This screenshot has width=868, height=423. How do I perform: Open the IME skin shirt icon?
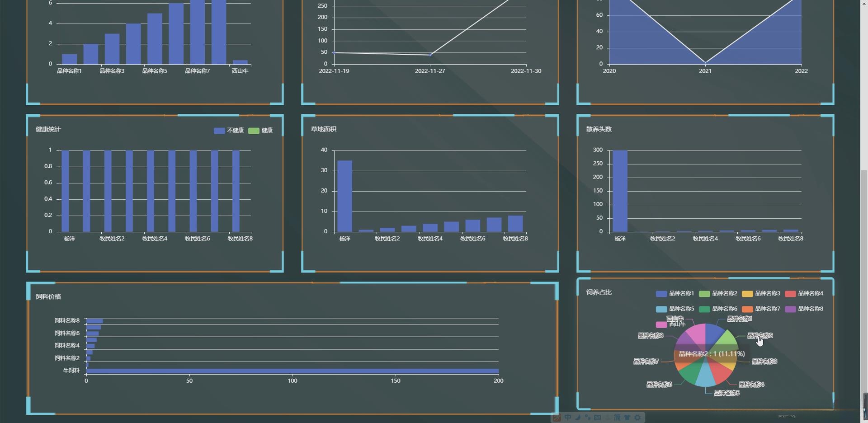point(627,417)
